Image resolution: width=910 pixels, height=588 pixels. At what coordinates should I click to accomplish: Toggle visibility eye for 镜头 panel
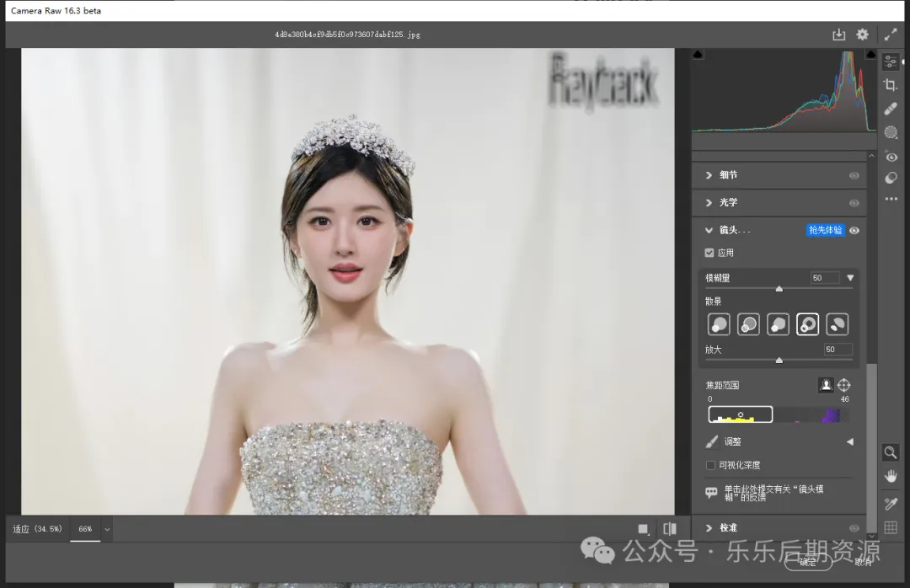[854, 230]
